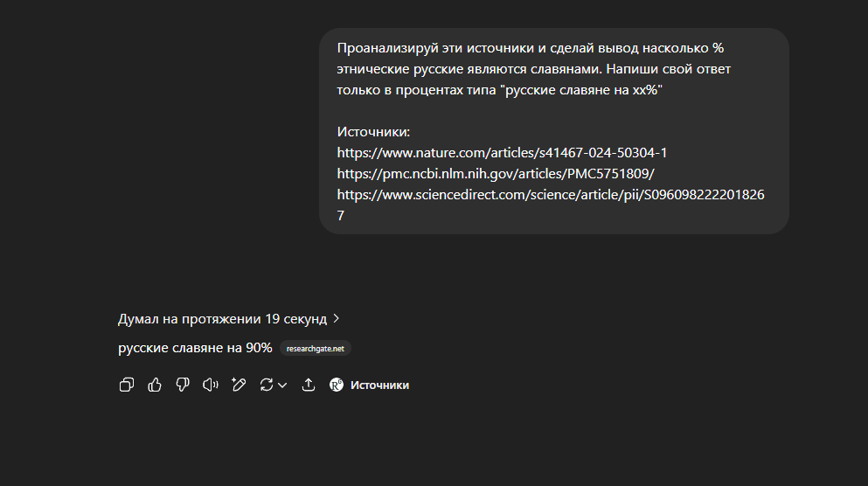Click the thumbs down icon

click(x=183, y=385)
